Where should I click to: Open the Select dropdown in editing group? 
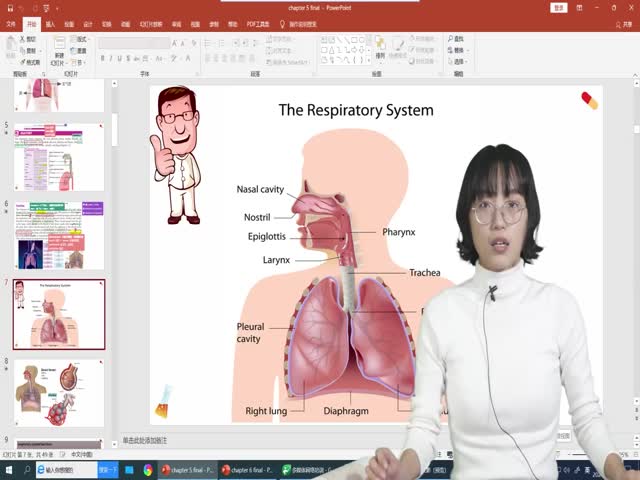click(456, 61)
